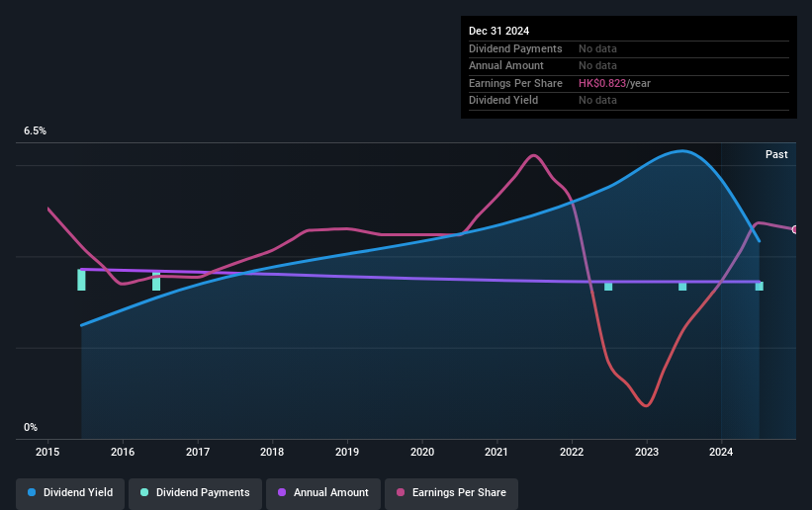Click the Earnings Per Share trough at 2023
This screenshot has height=510, width=812.
647,405
